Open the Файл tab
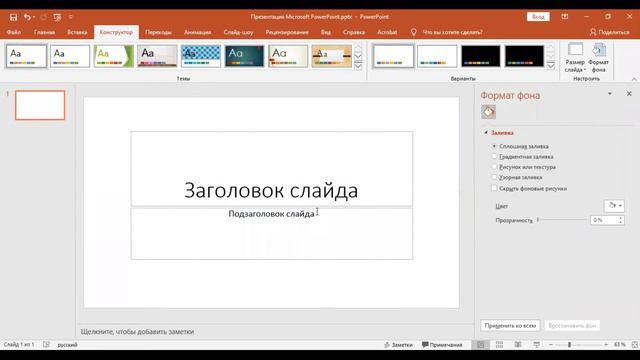Screen dimensions: 640x360 coord(13,32)
